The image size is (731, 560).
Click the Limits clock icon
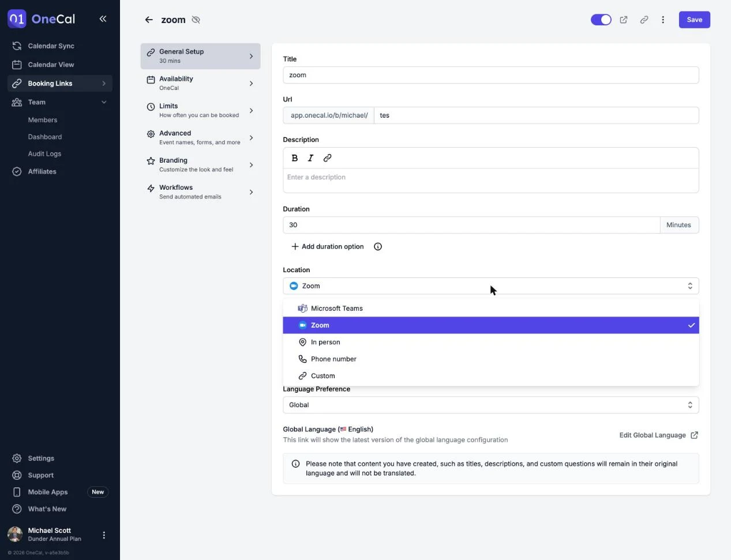click(151, 107)
